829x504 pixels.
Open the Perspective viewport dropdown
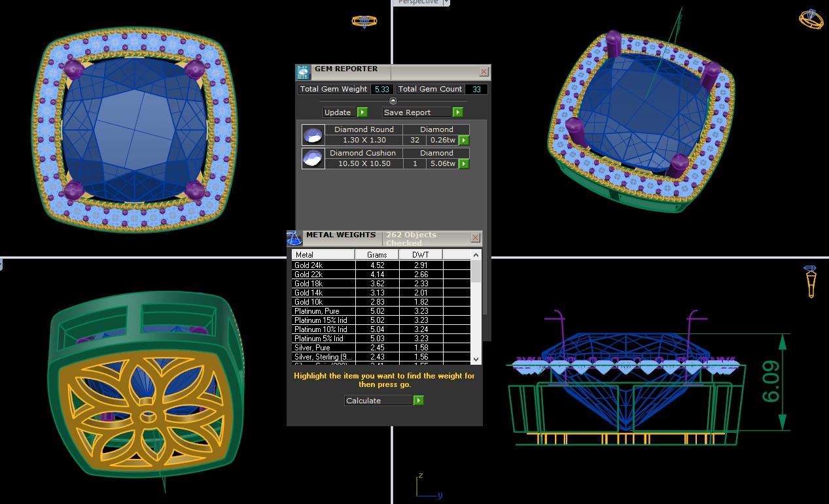[x=446, y=3]
